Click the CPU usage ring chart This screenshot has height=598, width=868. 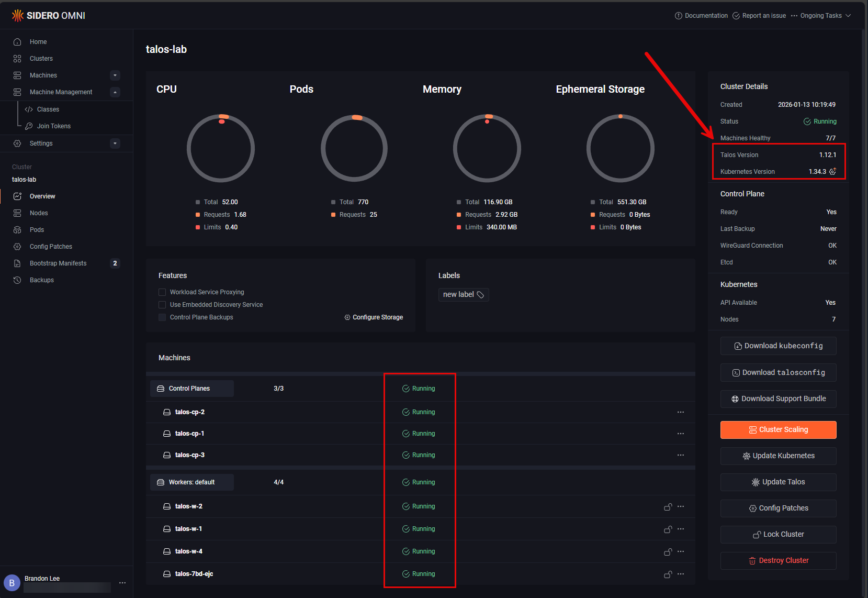click(x=221, y=148)
